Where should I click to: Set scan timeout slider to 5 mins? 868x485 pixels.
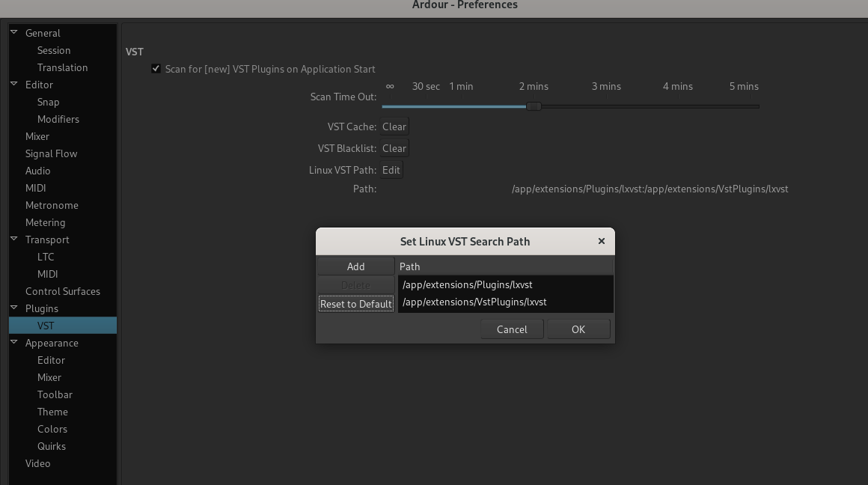pos(744,86)
